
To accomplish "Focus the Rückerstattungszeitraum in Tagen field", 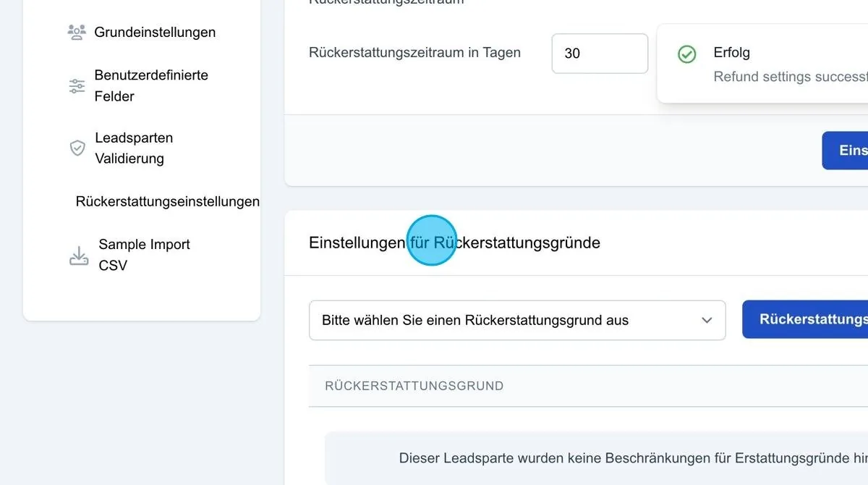I will (x=600, y=54).
